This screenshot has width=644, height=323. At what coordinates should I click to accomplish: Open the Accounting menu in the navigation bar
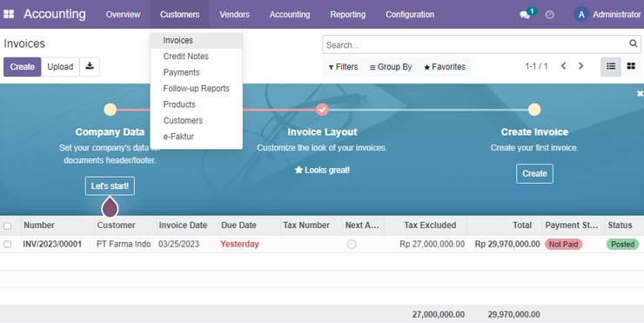(290, 15)
